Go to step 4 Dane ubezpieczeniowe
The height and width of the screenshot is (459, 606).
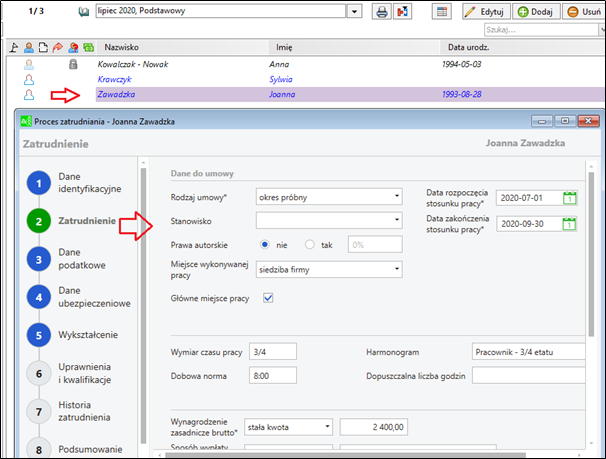[x=39, y=297]
